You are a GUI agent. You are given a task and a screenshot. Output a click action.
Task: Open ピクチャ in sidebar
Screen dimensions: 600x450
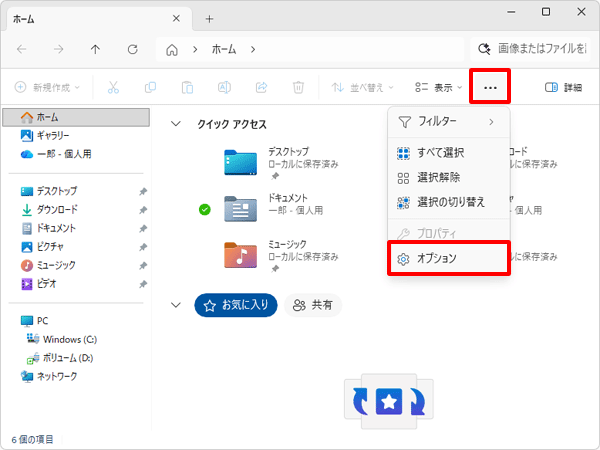(x=42, y=246)
